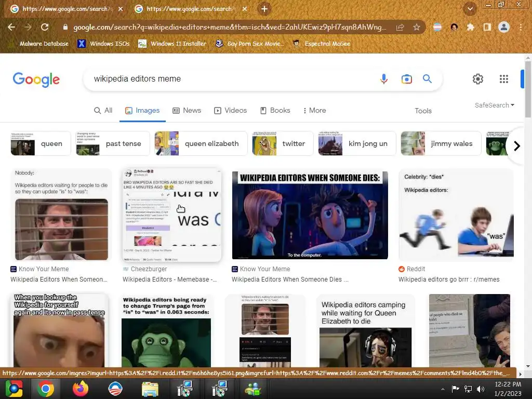The height and width of the screenshot is (399, 532).
Task: Open Windows ISOs bookmark
Action: (103, 44)
